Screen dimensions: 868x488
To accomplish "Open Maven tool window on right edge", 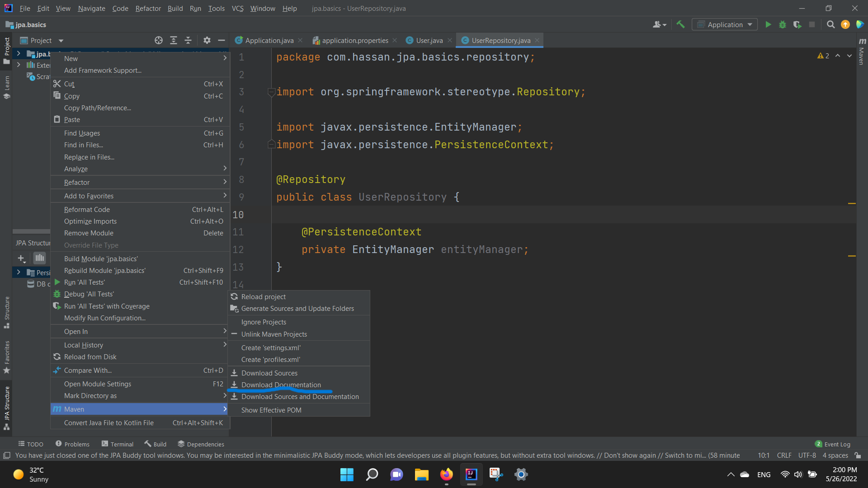I will pos(862,51).
